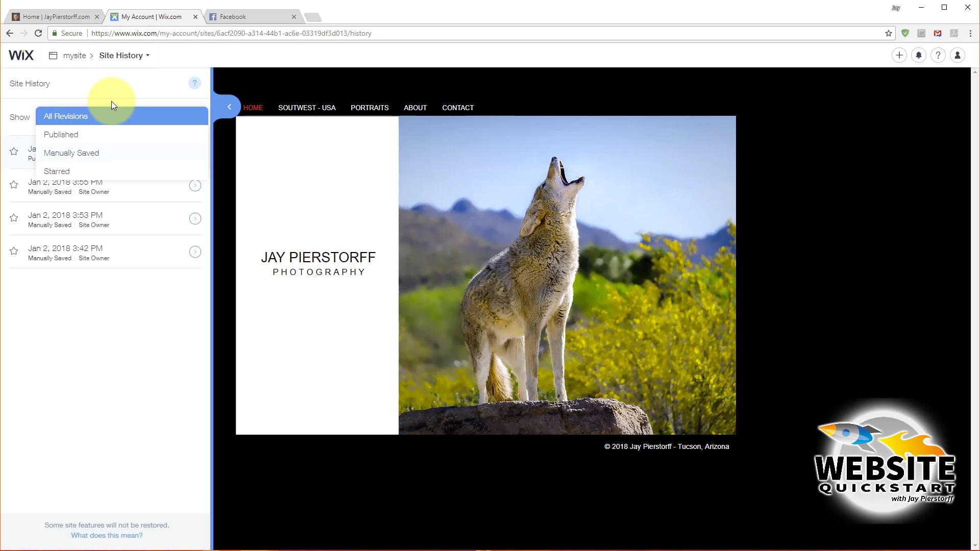Star the Jan 2, 2018 3:55 PM revision
Viewport: 980px width, 551px height.
[x=13, y=185]
